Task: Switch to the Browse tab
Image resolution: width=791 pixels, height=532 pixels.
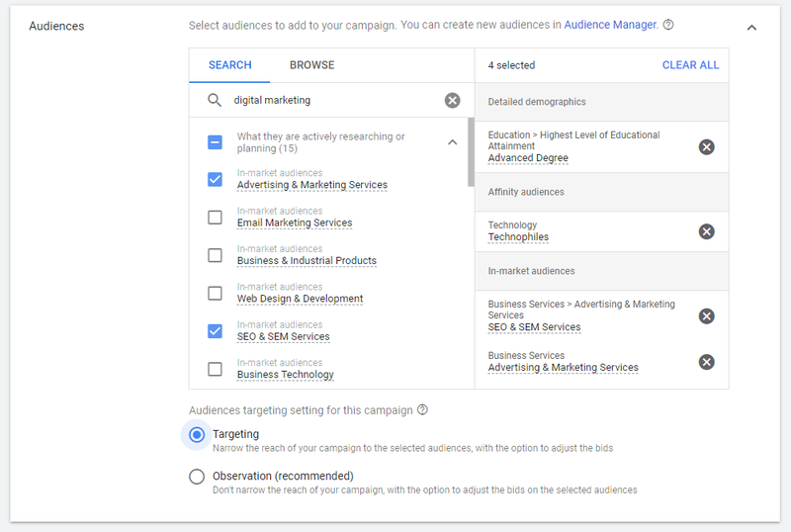Action: click(311, 65)
